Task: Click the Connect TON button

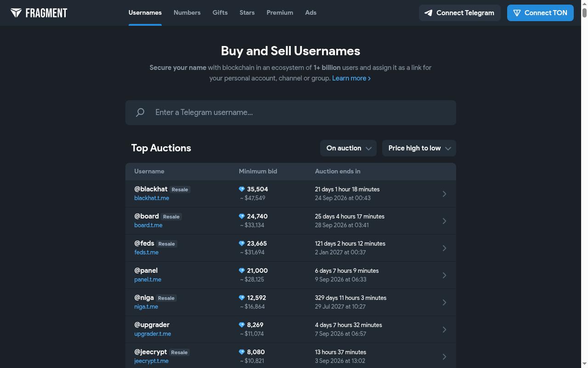Action: coord(540,13)
